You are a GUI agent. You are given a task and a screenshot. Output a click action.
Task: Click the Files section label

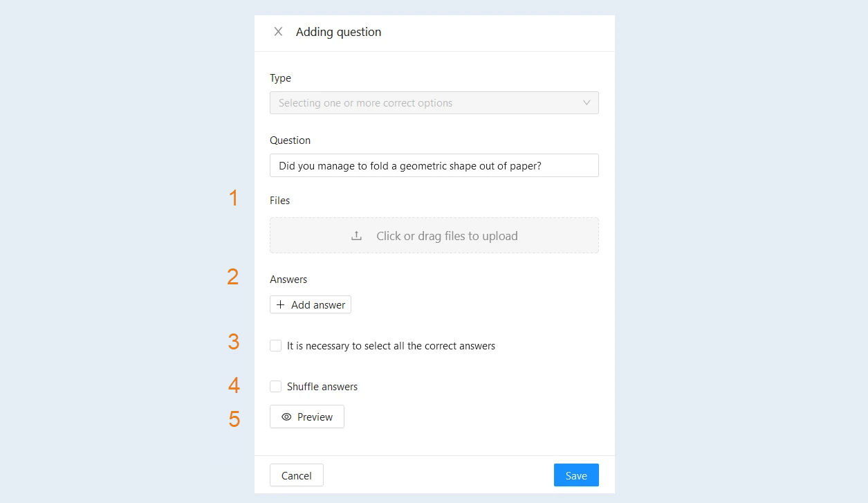[280, 201]
